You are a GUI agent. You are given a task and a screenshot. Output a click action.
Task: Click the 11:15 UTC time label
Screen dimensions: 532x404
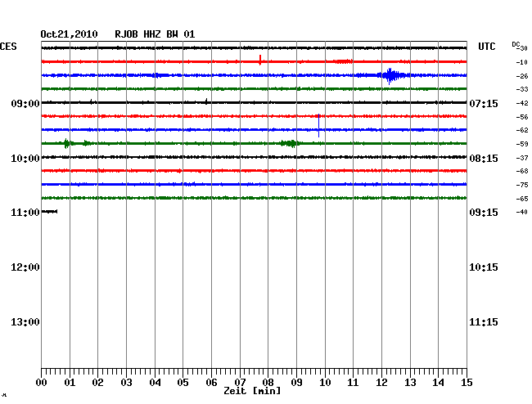coord(484,321)
